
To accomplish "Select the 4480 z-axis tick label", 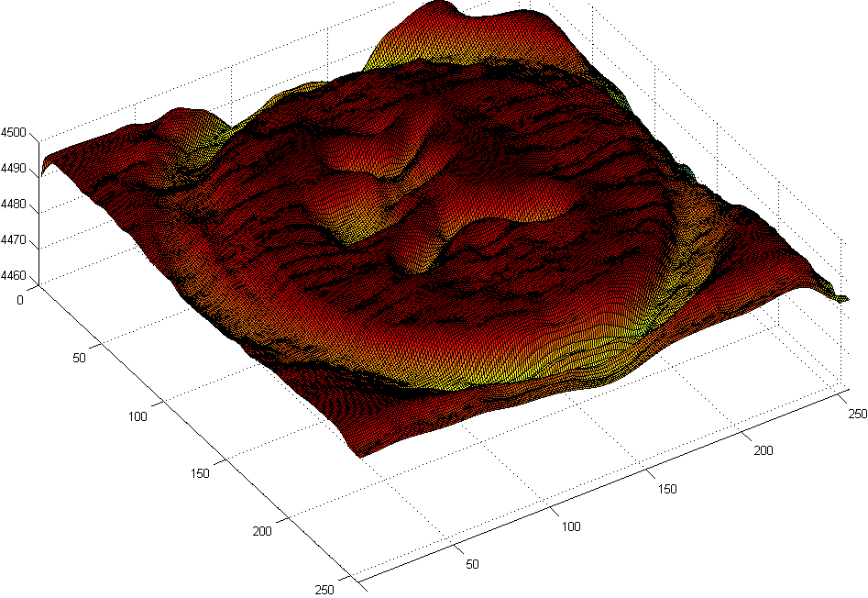I will pos(15,205).
